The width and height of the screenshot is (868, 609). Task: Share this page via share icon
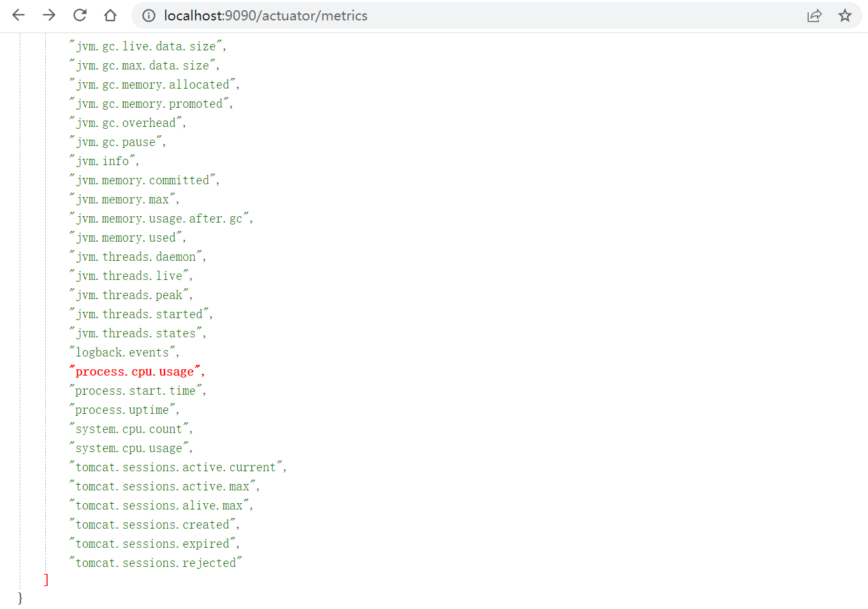click(814, 15)
